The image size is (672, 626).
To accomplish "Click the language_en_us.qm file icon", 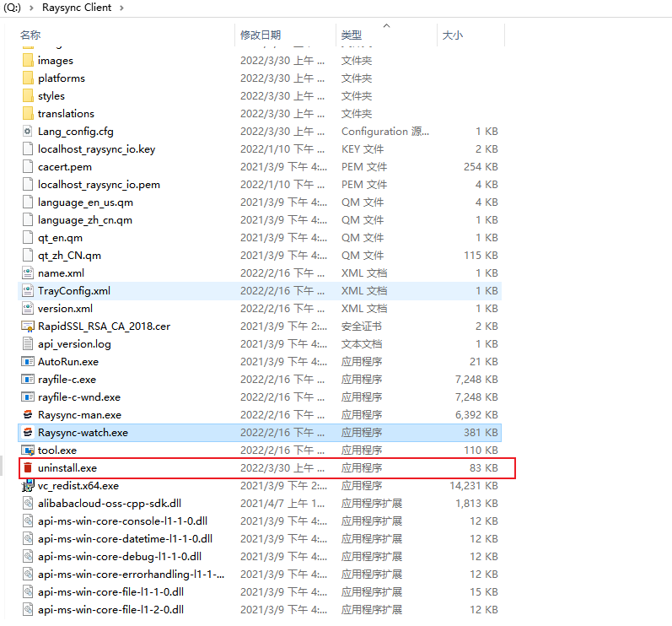I will click(28, 202).
